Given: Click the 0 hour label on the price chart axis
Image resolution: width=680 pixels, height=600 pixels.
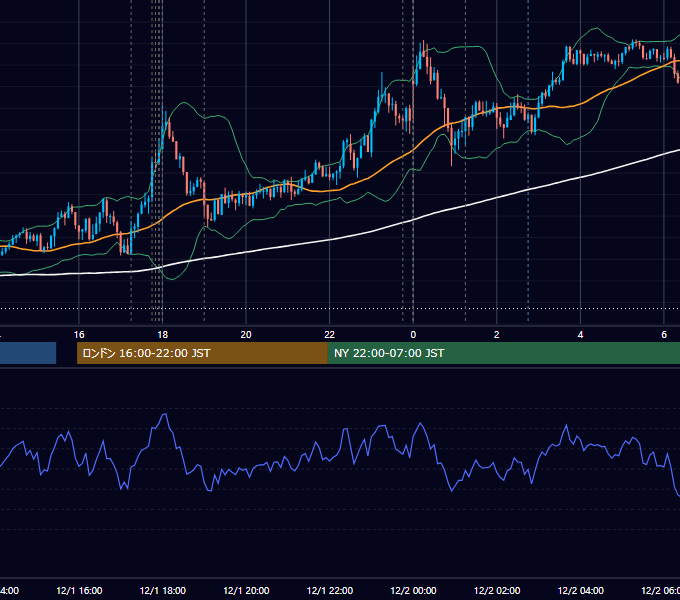Looking at the screenshot, I should tap(413, 335).
